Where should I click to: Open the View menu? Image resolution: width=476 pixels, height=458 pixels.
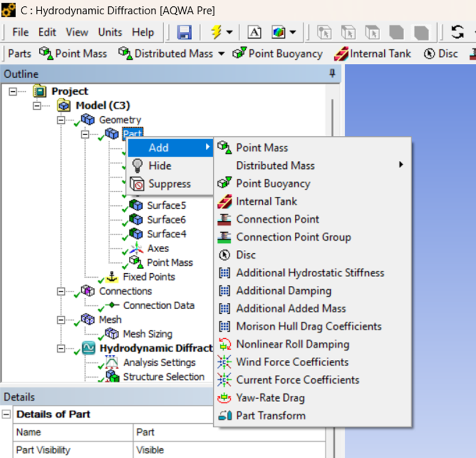[x=77, y=32]
